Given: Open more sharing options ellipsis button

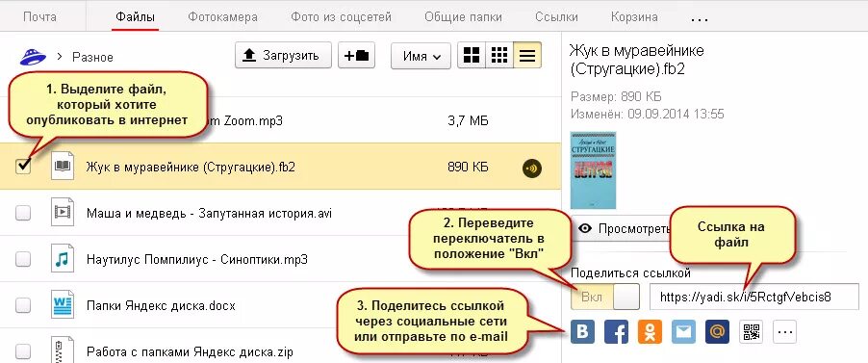Looking at the screenshot, I should click(785, 332).
